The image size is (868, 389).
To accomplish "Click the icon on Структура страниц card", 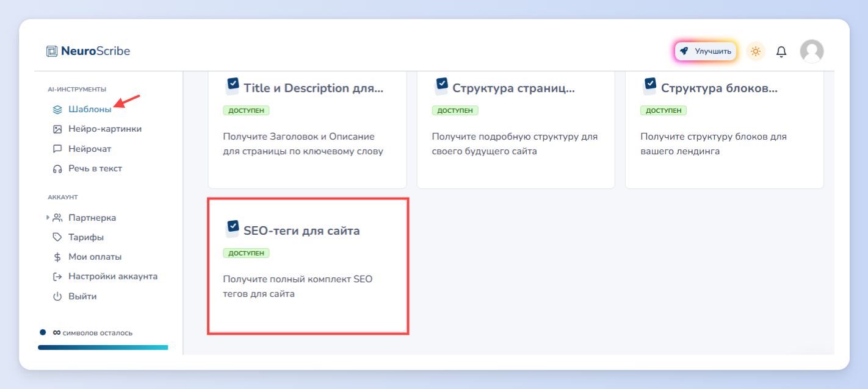I will point(441,86).
